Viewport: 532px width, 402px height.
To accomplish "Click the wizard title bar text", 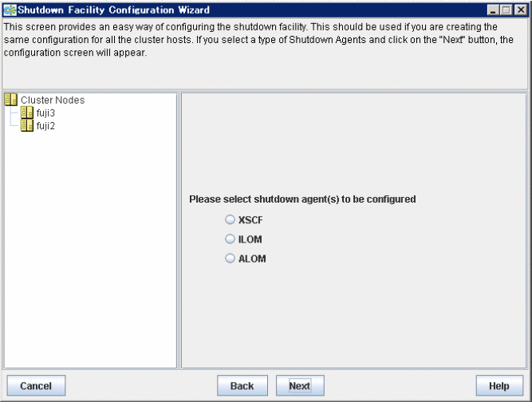I will click(x=114, y=10).
